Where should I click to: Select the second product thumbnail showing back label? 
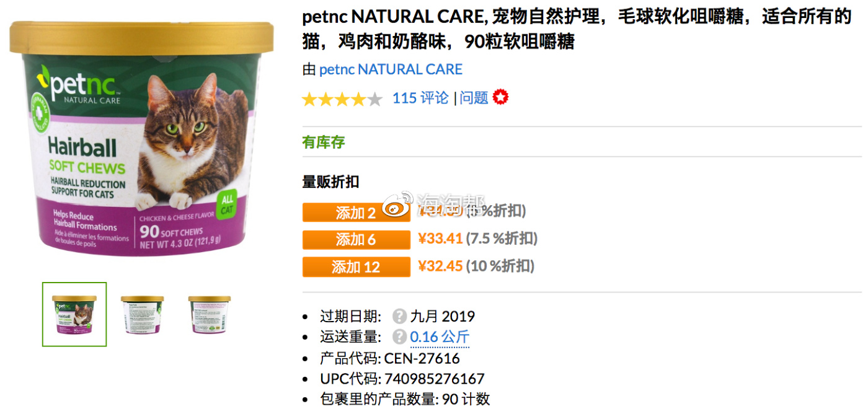pos(143,314)
